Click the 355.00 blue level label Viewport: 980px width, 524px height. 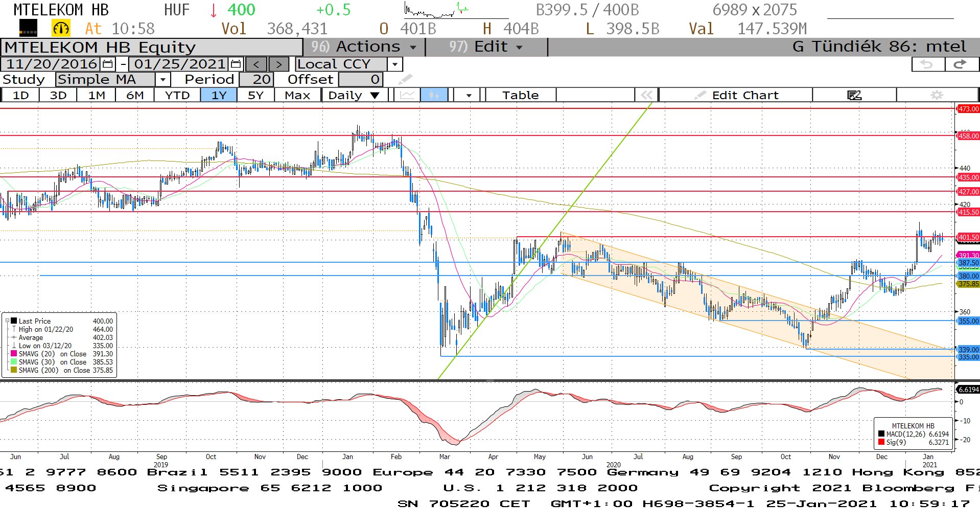[968, 321]
